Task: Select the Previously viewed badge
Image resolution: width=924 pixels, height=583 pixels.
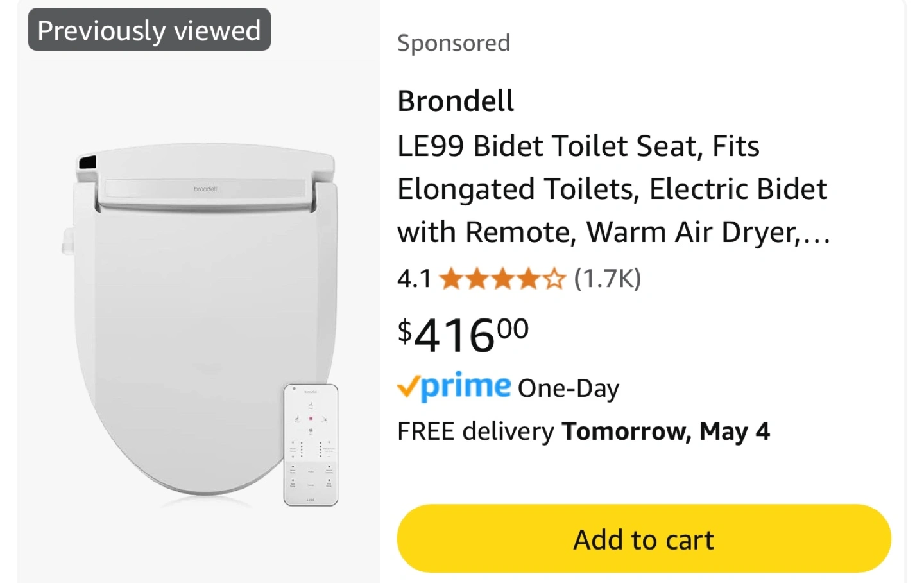Action: [x=149, y=30]
